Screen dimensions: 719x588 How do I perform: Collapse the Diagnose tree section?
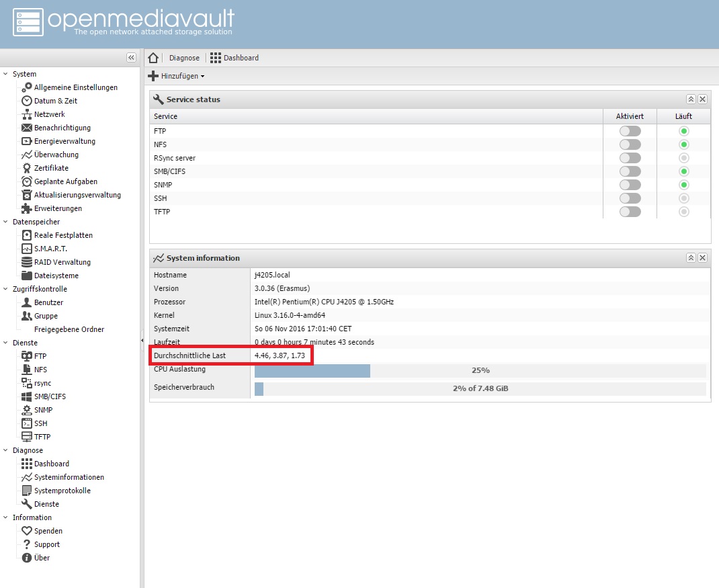coord(5,450)
